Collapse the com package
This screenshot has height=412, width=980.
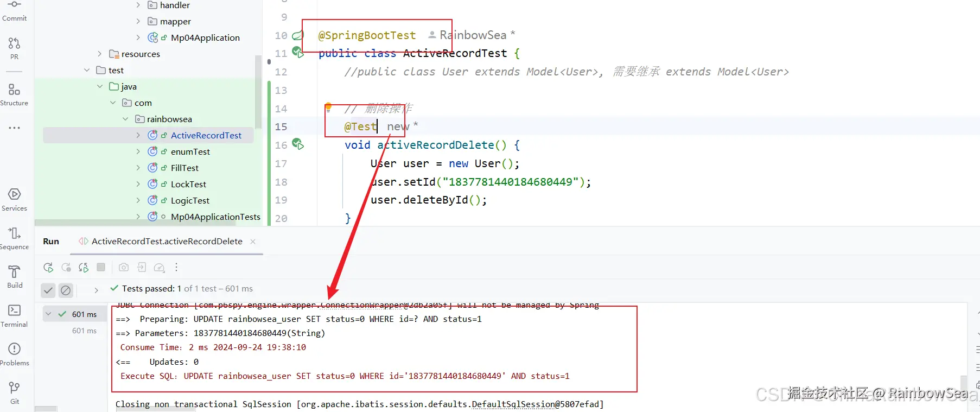pos(113,103)
